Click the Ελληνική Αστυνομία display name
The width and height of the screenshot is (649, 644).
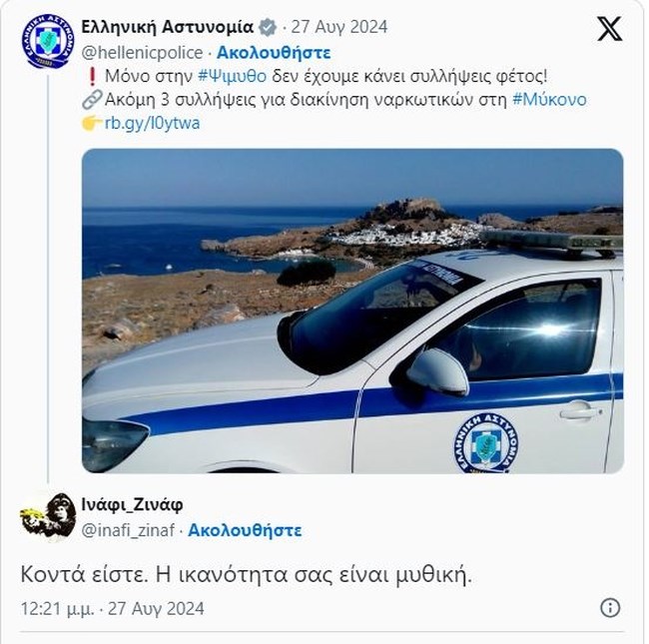tap(167, 27)
